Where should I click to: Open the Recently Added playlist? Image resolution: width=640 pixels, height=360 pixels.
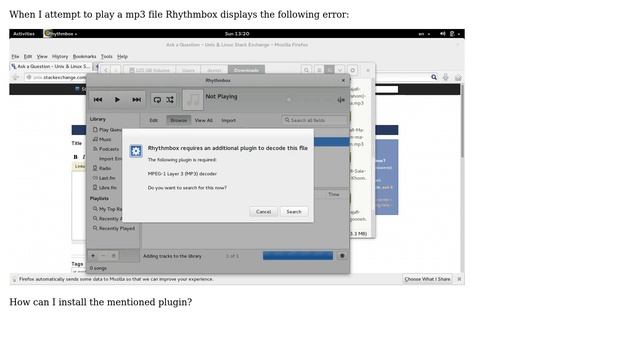[107, 219]
